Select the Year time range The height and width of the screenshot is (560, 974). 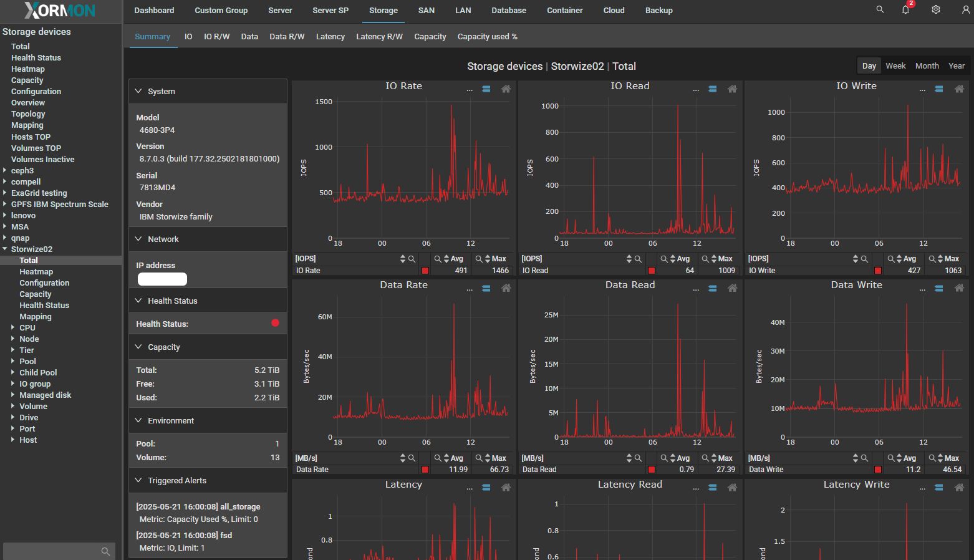pyautogui.click(x=957, y=66)
